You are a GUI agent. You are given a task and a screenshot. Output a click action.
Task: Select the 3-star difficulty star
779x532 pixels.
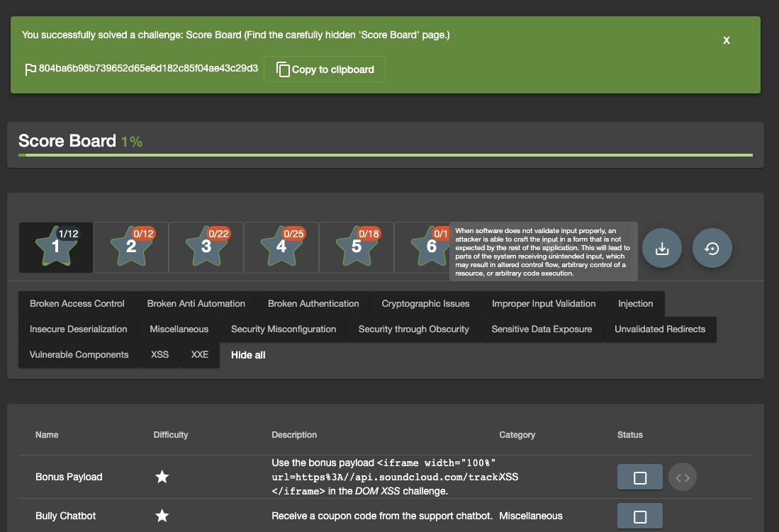[206, 247]
